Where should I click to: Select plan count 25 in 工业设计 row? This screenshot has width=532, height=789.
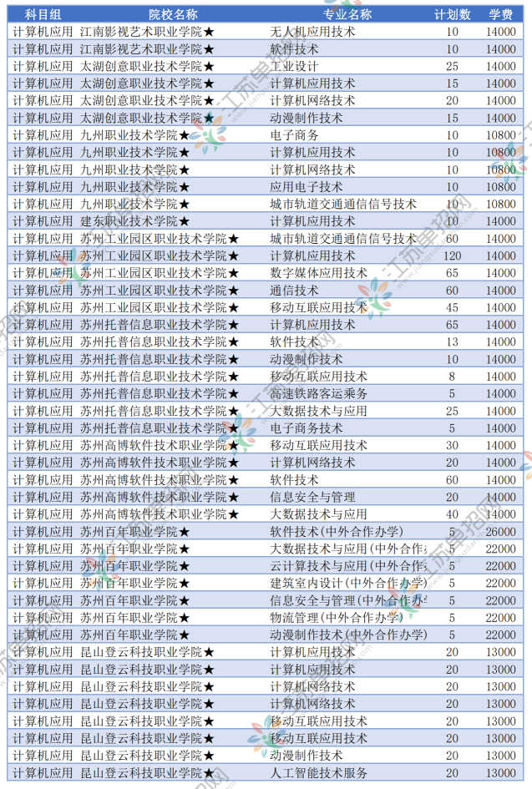point(452,67)
